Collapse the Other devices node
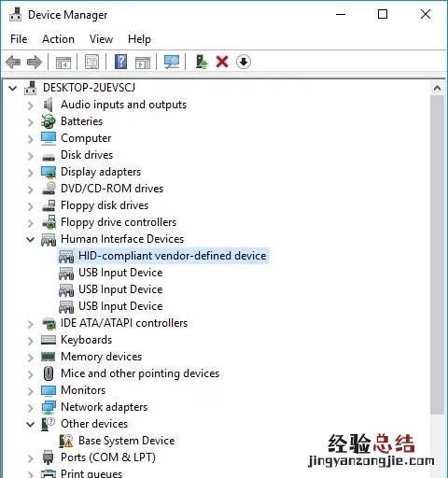 click(31, 425)
